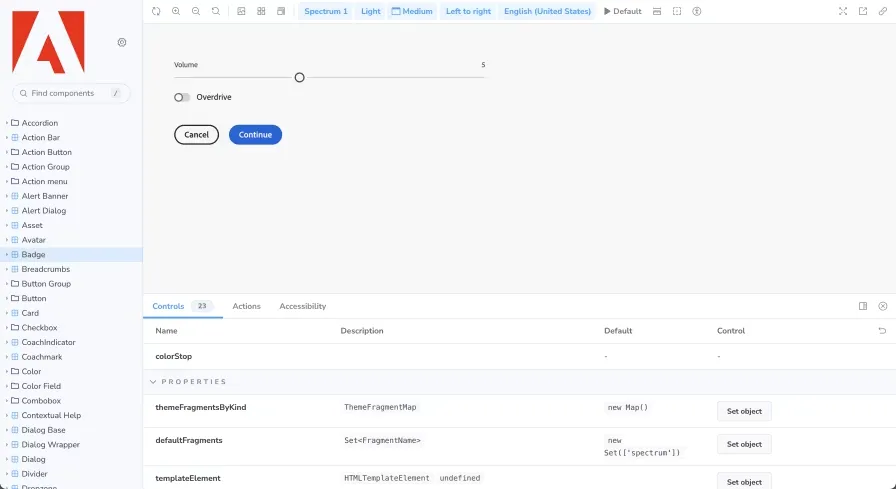896x489 pixels.
Task: Reset the controls to defaults
Action: coord(882,331)
